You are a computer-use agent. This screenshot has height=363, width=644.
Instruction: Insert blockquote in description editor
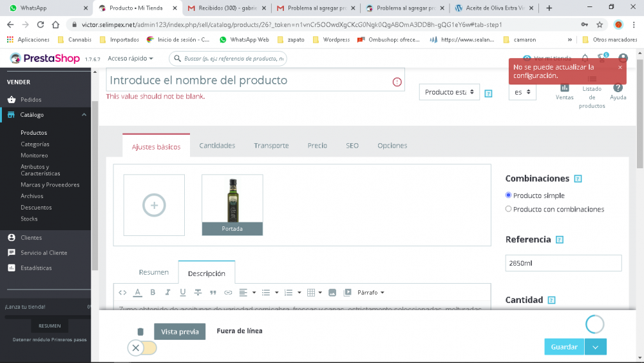[213, 293]
